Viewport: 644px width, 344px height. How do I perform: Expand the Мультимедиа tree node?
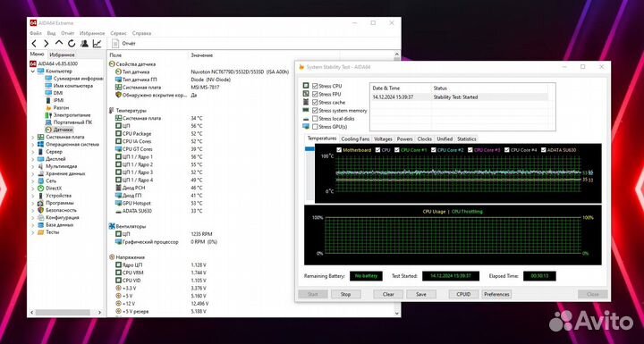pos(33,166)
